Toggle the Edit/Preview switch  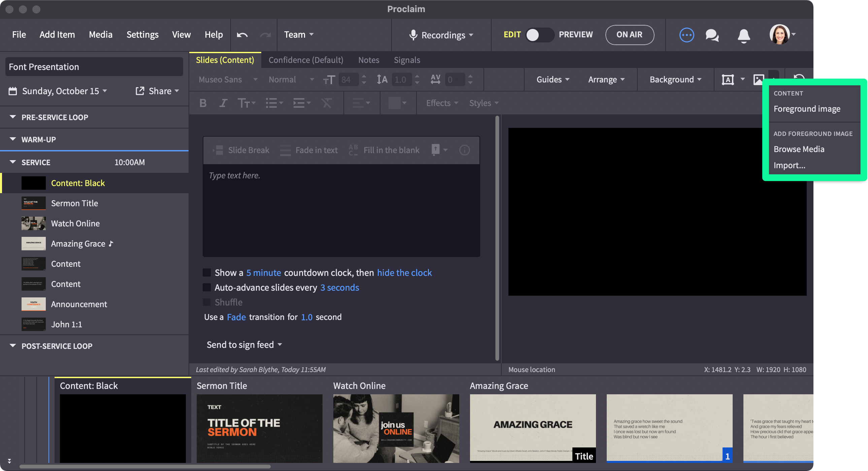tap(539, 35)
